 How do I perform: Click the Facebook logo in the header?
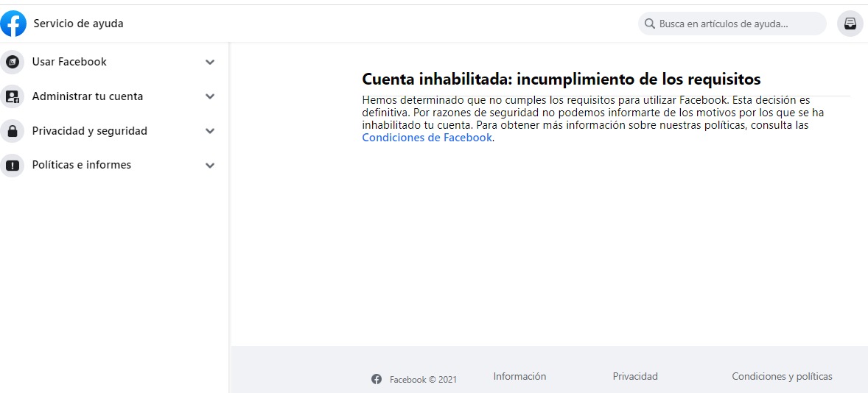(13, 24)
